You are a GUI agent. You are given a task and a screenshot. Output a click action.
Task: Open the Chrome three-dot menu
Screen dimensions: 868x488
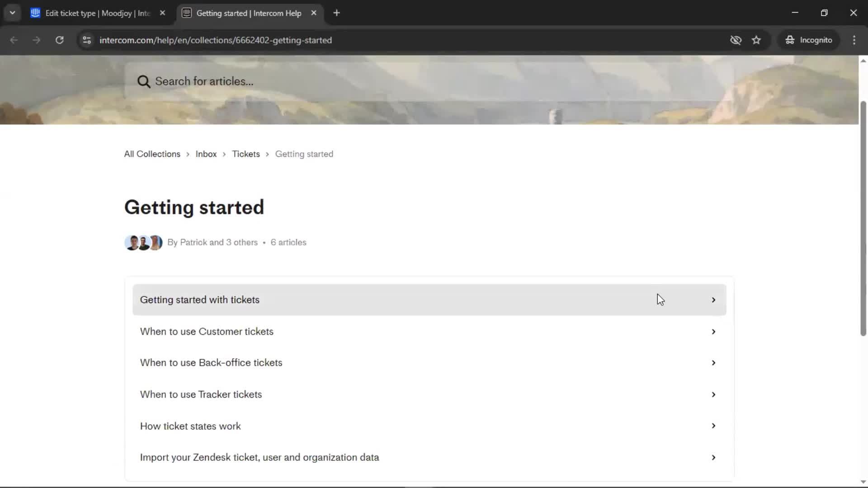coord(854,40)
